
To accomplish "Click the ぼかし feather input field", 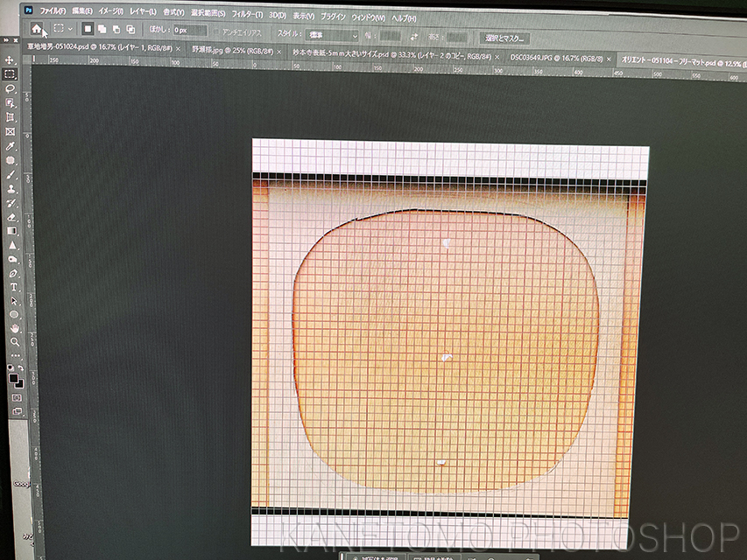I will [x=189, y=31].
